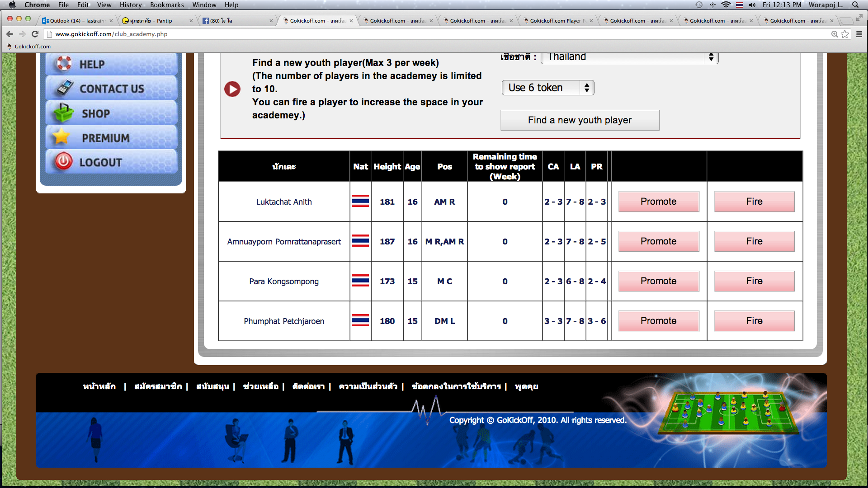Click Find a new youth player button
The image size is (868, 488).
point(580,120)
